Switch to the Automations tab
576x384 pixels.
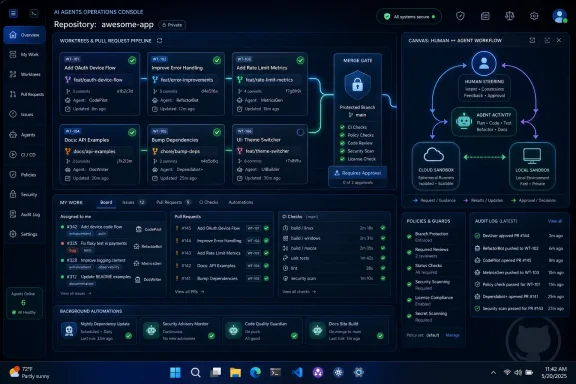[241, 202]
